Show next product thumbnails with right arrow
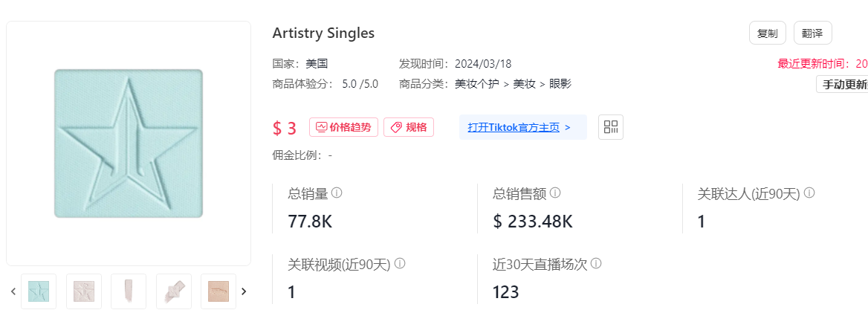 coord(244,291)
